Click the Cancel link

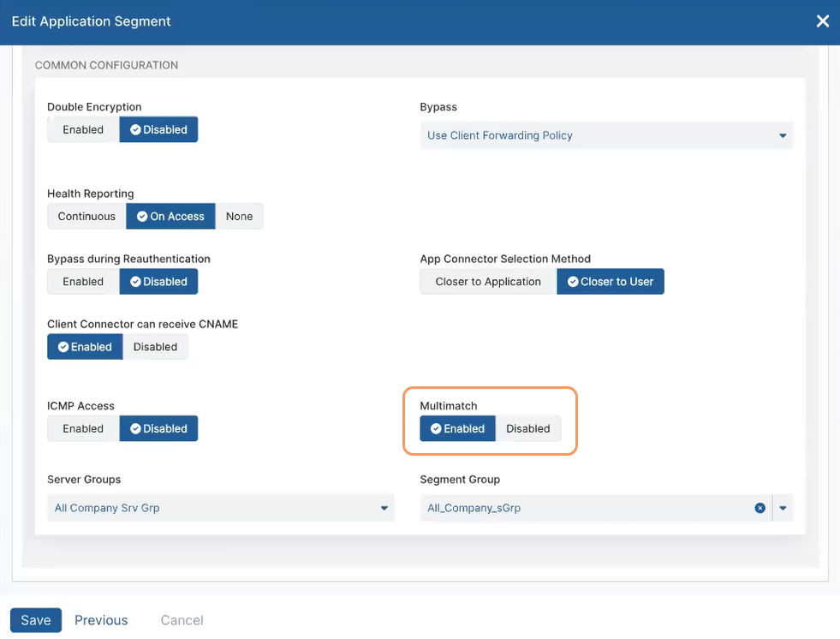click(x=182, y=620)
